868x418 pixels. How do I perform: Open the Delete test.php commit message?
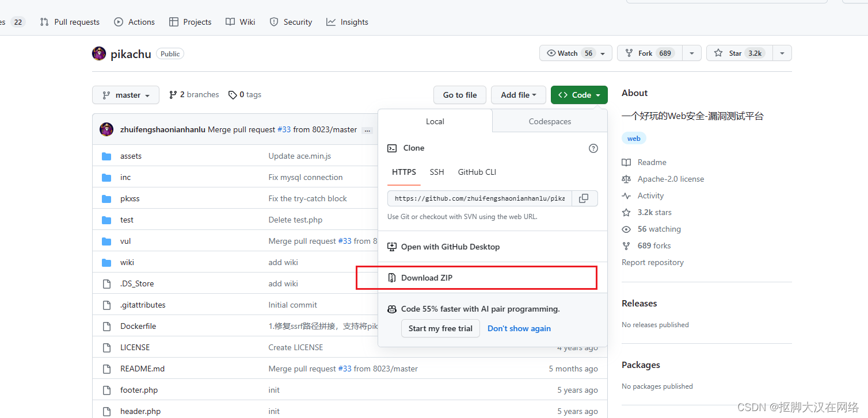pyautogui.click(x=295, y=220)
